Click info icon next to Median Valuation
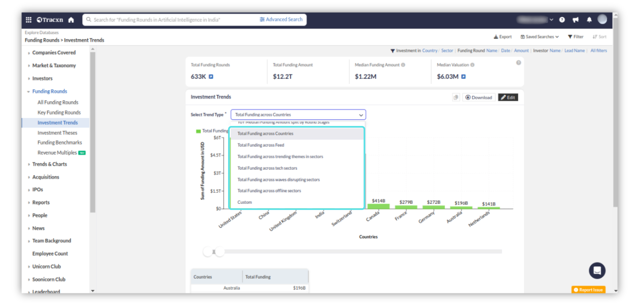 [x=472, y=65]
